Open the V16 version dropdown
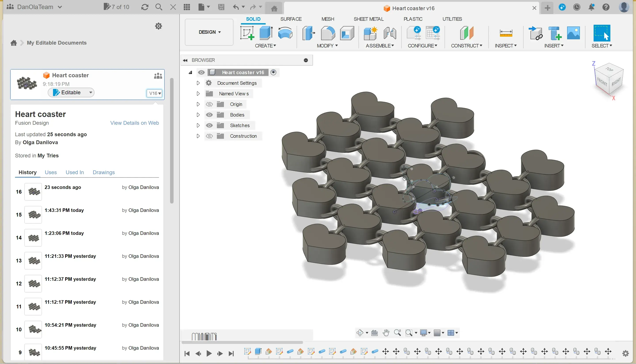 [155, 93]
